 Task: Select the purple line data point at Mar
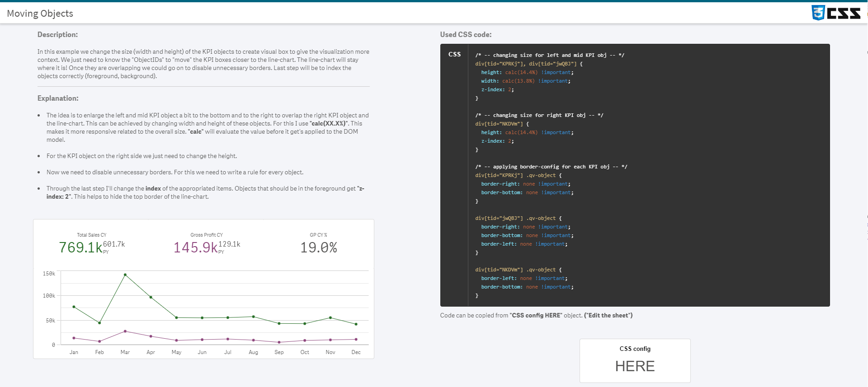(125, 331)
